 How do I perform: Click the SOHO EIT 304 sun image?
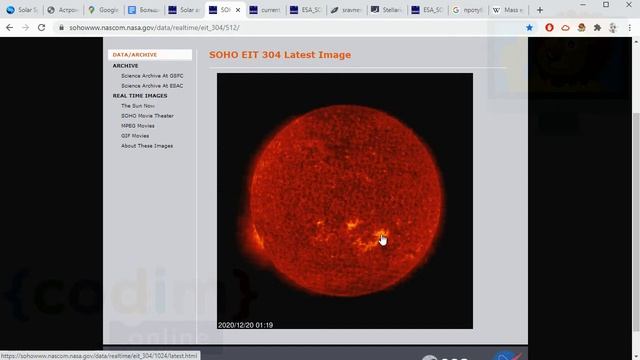coord(345,201)
